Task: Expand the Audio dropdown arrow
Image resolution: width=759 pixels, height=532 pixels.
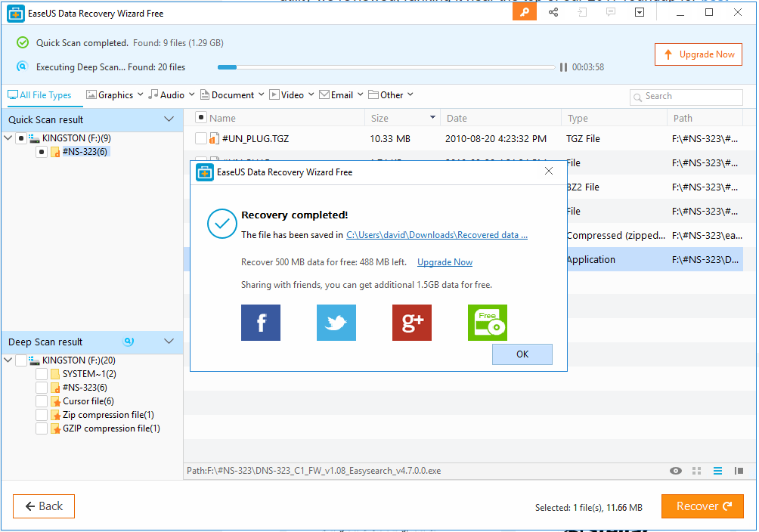Action: coord(192,94)
